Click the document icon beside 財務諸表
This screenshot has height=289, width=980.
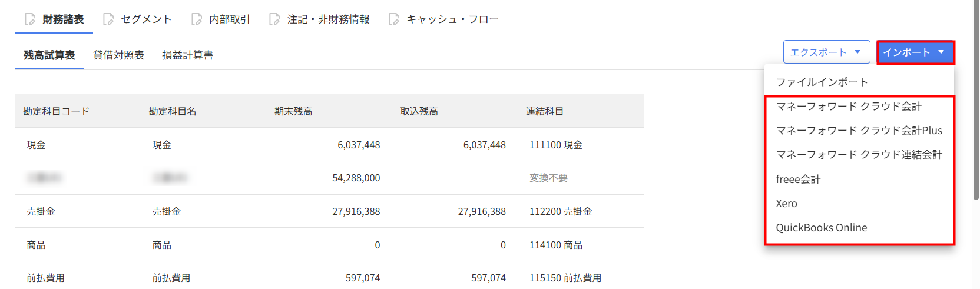[30, 19]
